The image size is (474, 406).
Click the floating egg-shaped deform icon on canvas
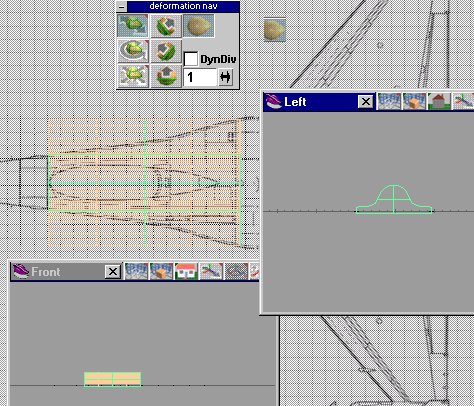point(275,30)
